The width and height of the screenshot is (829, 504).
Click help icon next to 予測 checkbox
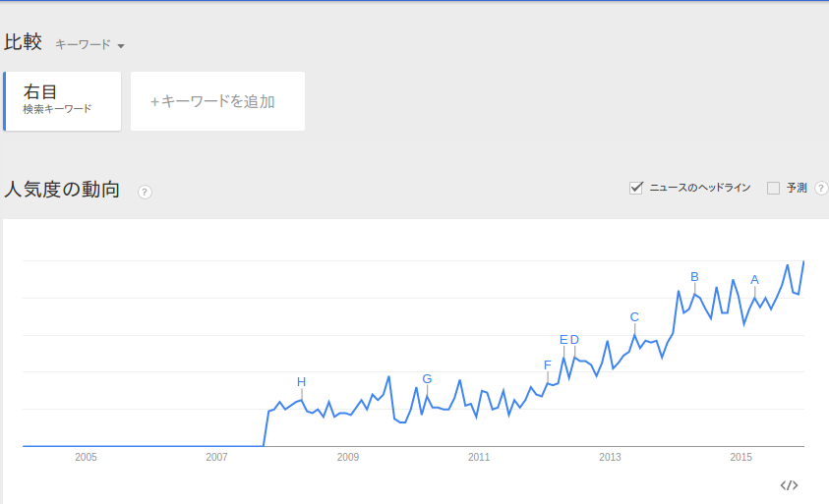821,188
